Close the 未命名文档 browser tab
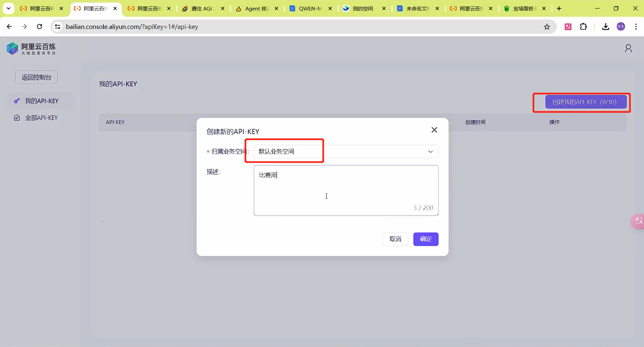644x347 pixels. (x=437, y=8)
